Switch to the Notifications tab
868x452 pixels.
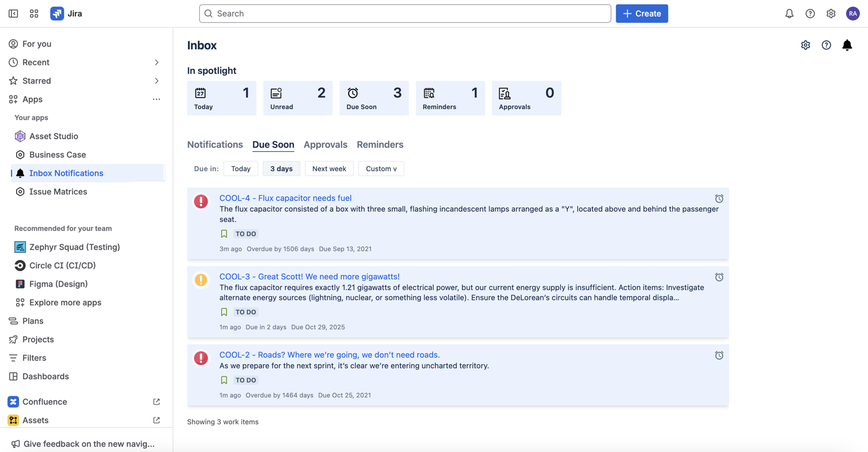[215, 145]
